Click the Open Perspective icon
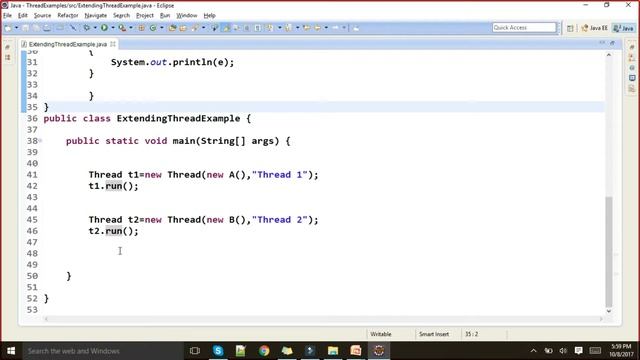Image resolution: width=640 pixels, height=360 pixels. [570, 28]
